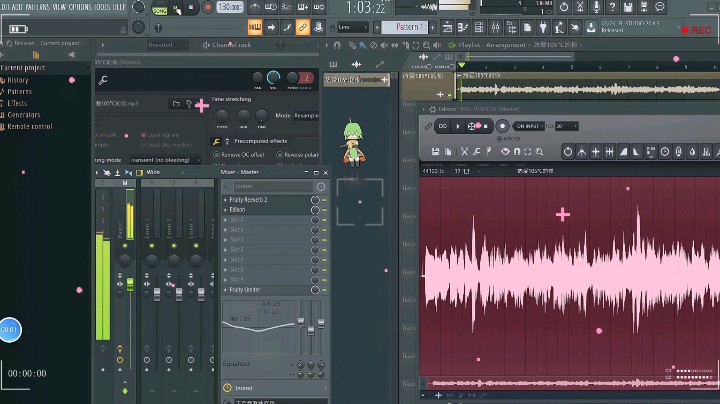
Task: Open the Piano roll view icon
Action: 463,28
